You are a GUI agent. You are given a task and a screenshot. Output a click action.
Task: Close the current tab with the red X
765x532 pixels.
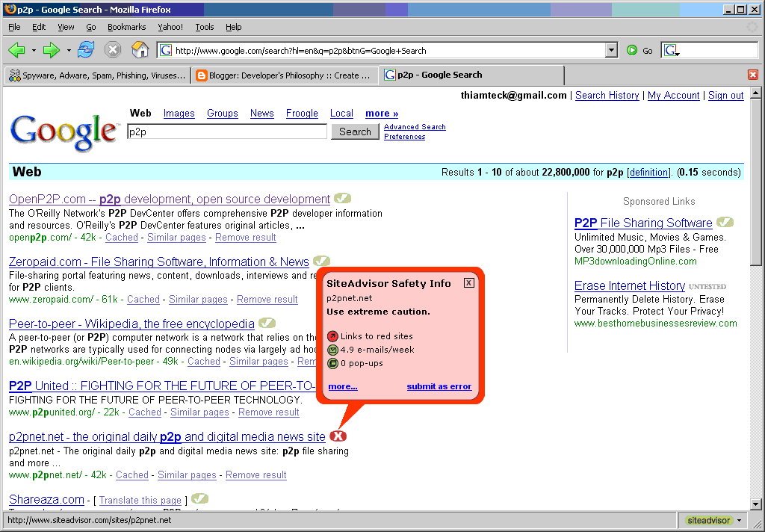[x=753, y=75]
